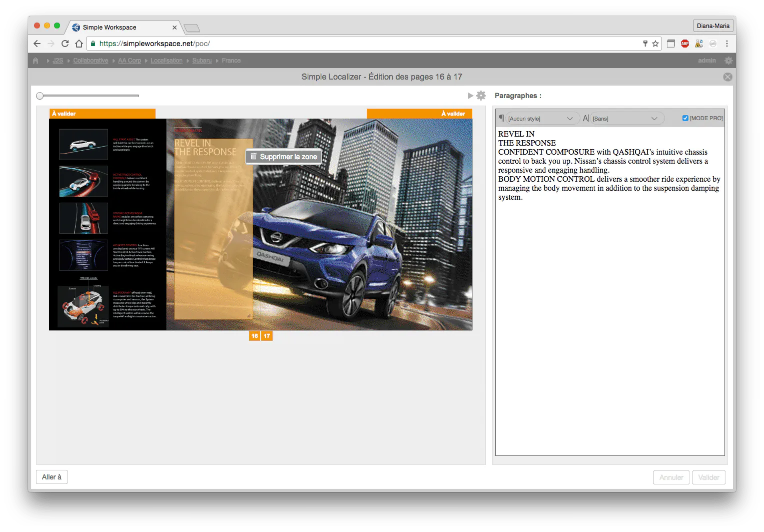Click the zoom slider handle above the preview
The width and height of the screenshot is (764, 532).
40,96
